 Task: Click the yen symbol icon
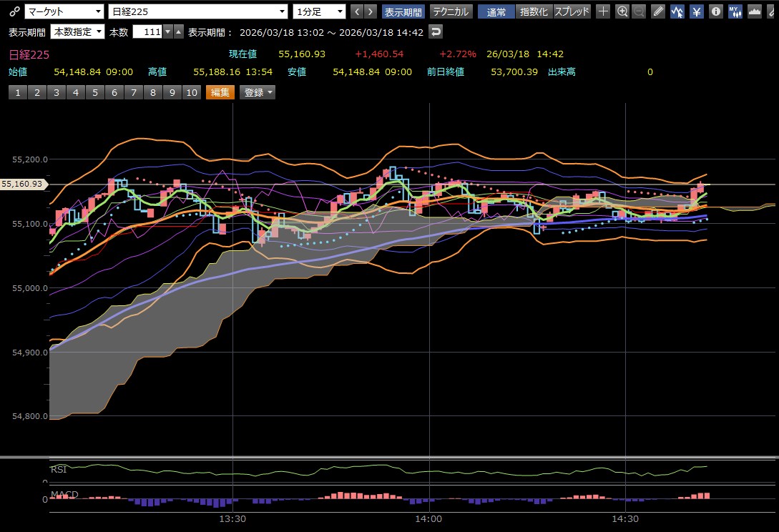click(695, 11)
